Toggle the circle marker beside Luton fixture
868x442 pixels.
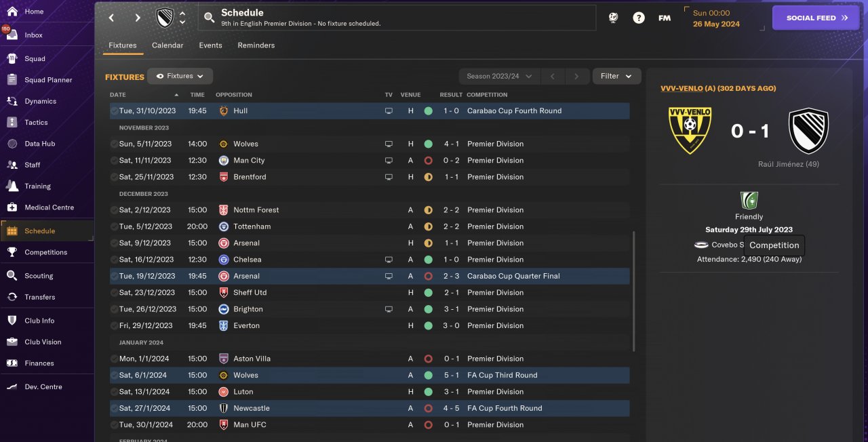pyautogui.click(x=114, y=392)
